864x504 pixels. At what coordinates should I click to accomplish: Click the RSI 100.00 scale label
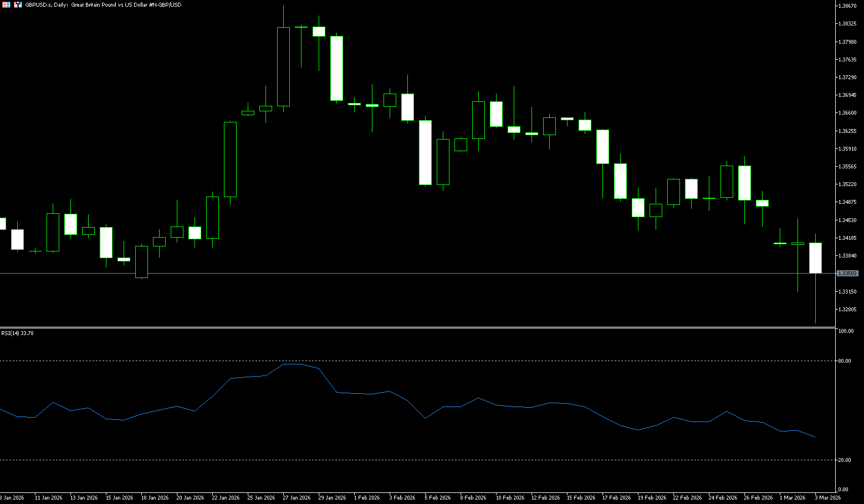(846, 331)
